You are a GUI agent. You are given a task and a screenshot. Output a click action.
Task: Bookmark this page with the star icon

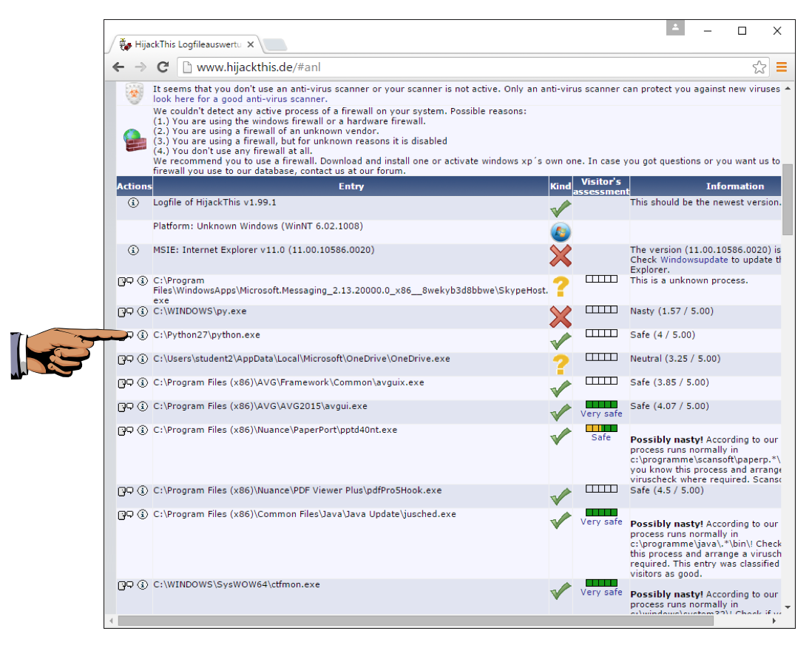tap(759, 67)
